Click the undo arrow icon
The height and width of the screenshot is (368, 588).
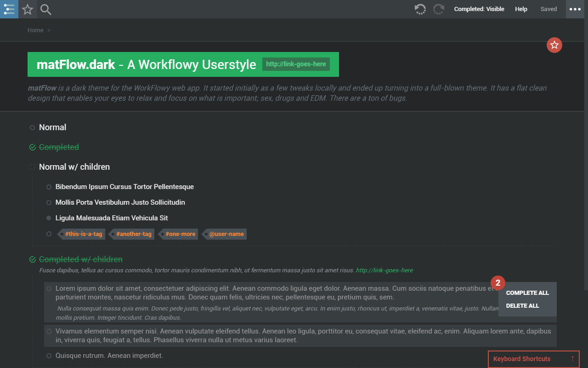pos(420,9)
